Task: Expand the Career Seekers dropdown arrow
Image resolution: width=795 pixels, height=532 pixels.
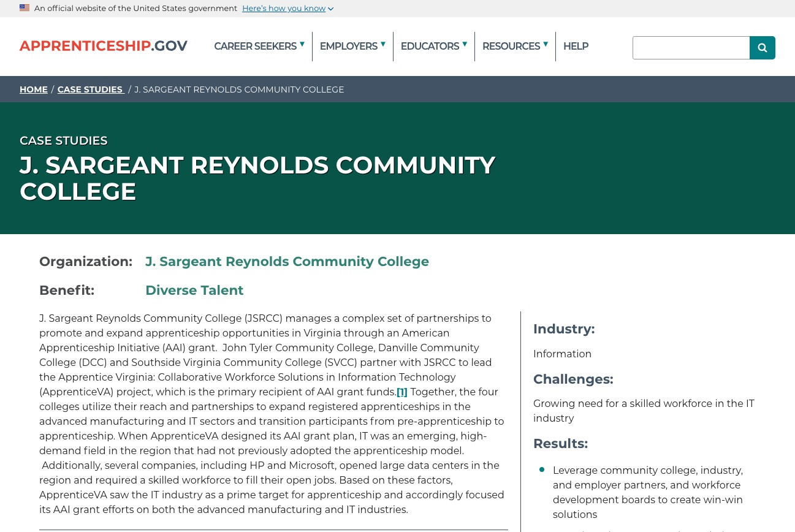Action: click(302, 44)
